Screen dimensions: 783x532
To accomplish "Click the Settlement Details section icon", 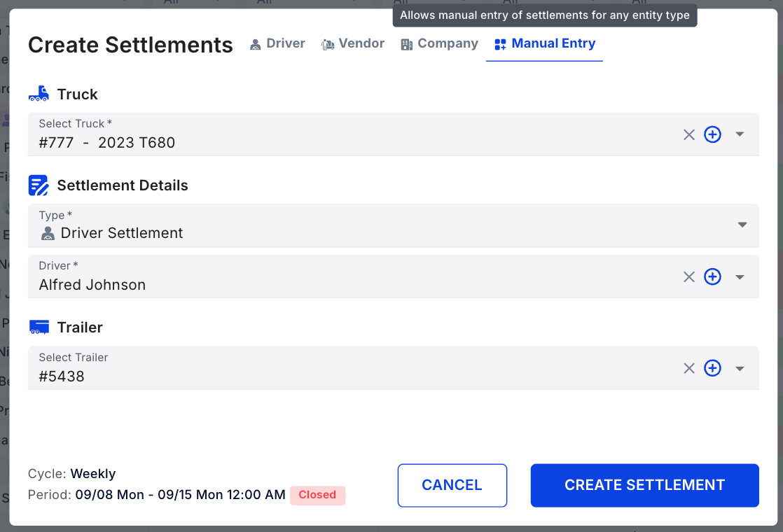I will click(x=39, y=185).
